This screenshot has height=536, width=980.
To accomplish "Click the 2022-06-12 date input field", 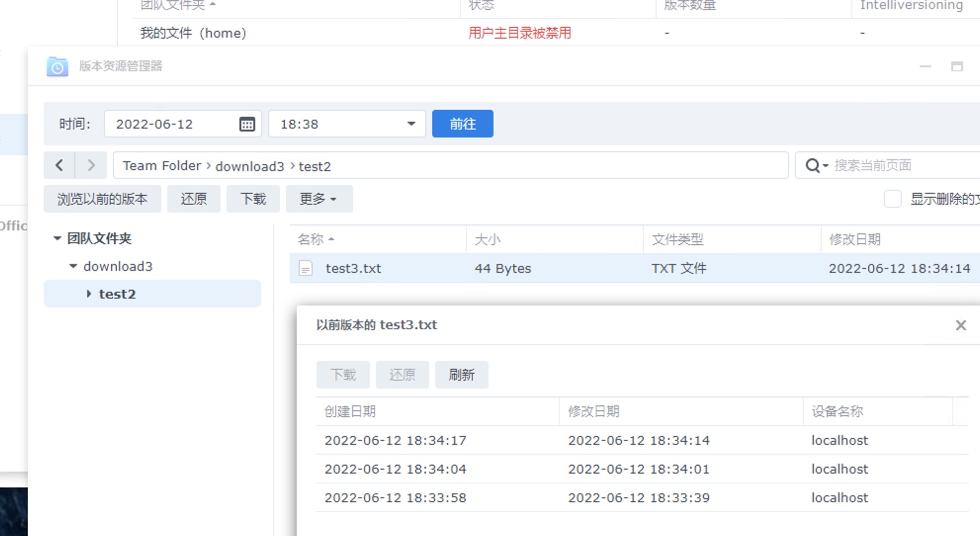I will point(182,124).
